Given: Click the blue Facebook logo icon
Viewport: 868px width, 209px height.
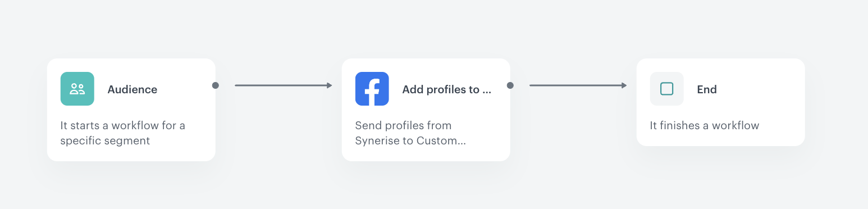Looking at the screenshot, I should 372,89.
